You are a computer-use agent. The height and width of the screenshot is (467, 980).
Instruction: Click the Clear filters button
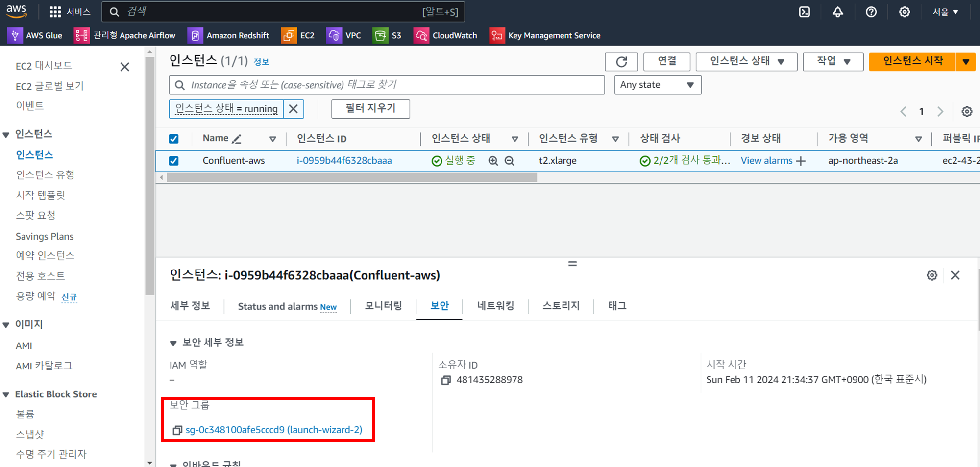click(370, 109)
